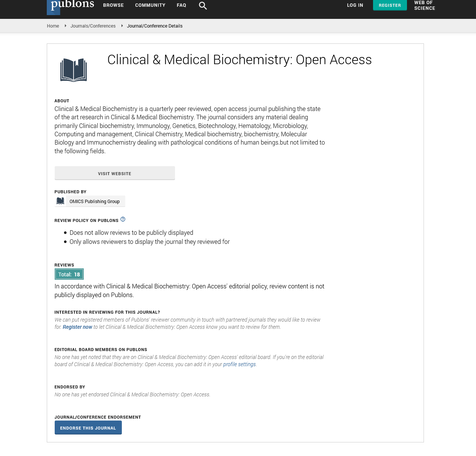Click 'Does not allow reviews to be publicly displayed'
Viewport: 476px width, 456px height.
point(131,233)
